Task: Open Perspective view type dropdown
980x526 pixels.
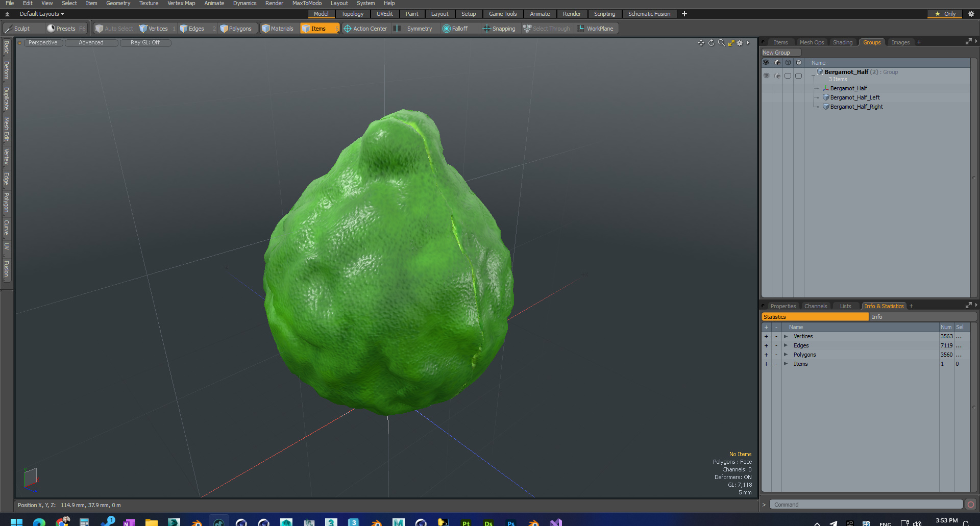Action: (x=43, y=43)
